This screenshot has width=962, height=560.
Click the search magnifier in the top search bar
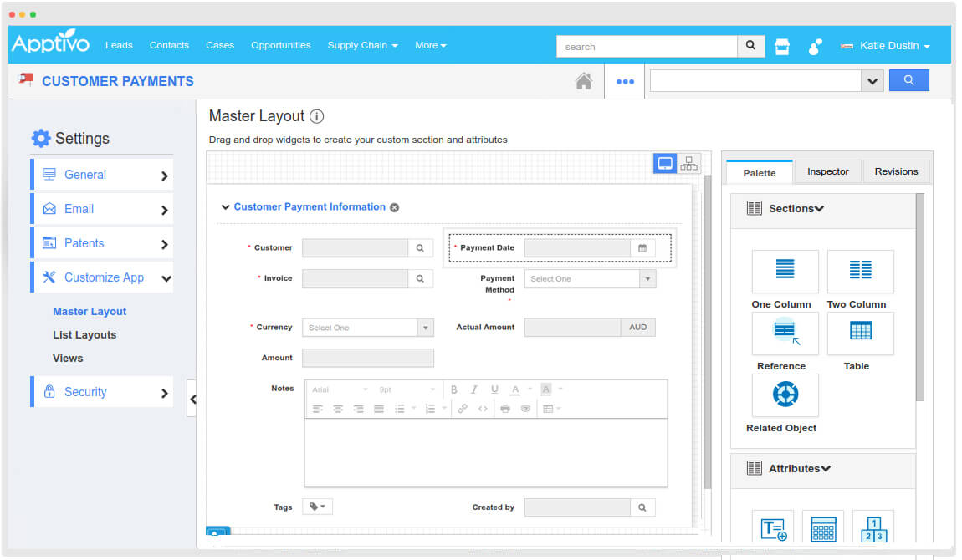click(x=750, y=46)
